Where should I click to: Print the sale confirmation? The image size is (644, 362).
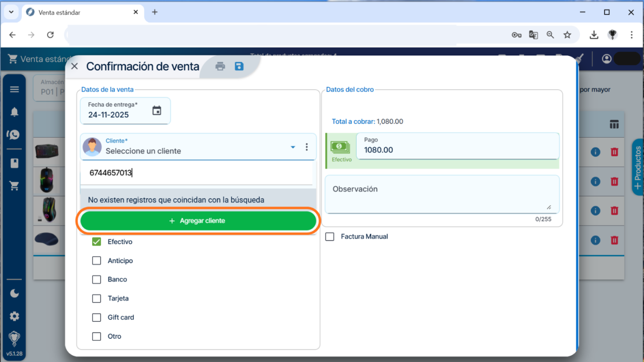pos(220,66)
